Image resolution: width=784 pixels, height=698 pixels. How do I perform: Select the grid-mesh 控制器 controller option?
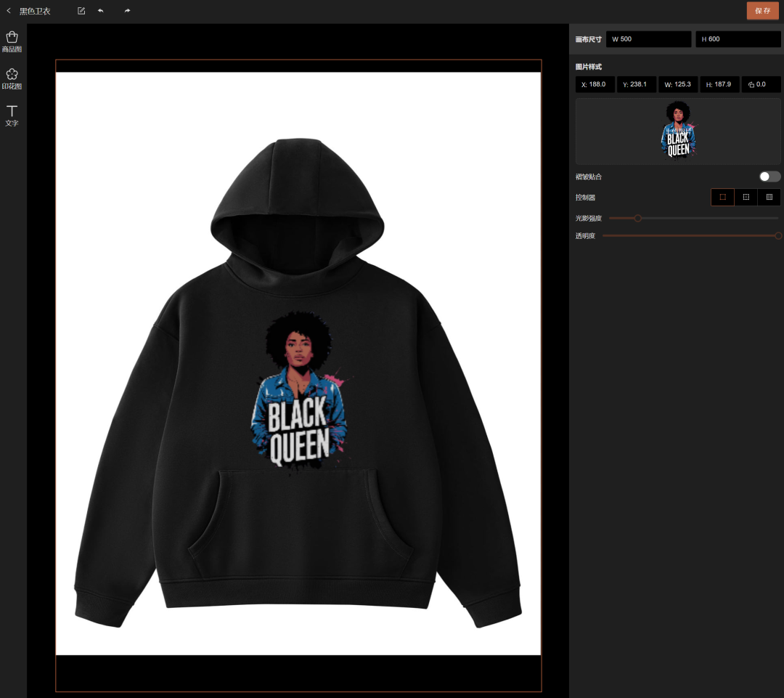pyautogui.click(x=769, y=197)
